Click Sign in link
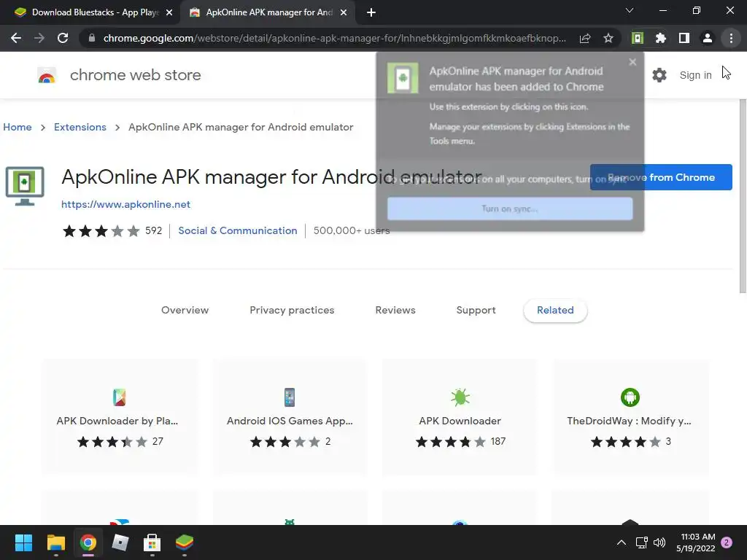Screen dimensions: 747x560 (x=695, y=75)
